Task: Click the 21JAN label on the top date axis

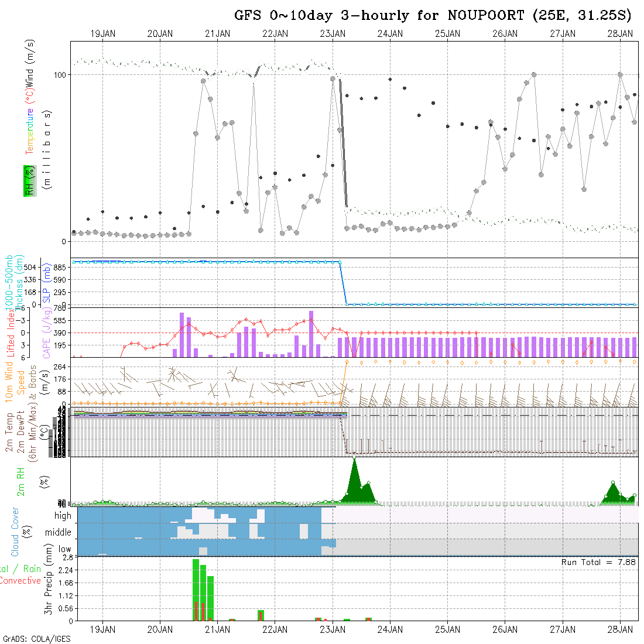Action: (218, 34)
